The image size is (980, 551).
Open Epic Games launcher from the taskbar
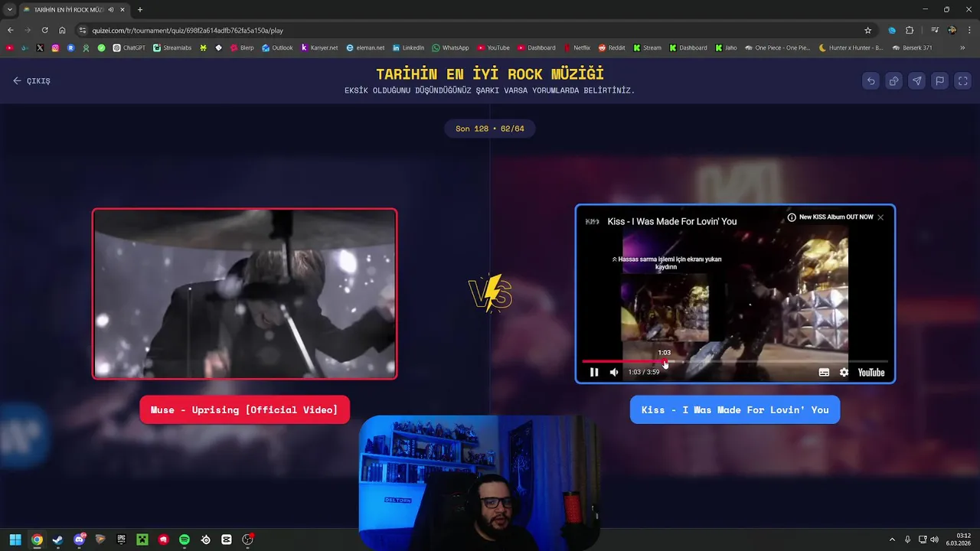click(121, 540)
